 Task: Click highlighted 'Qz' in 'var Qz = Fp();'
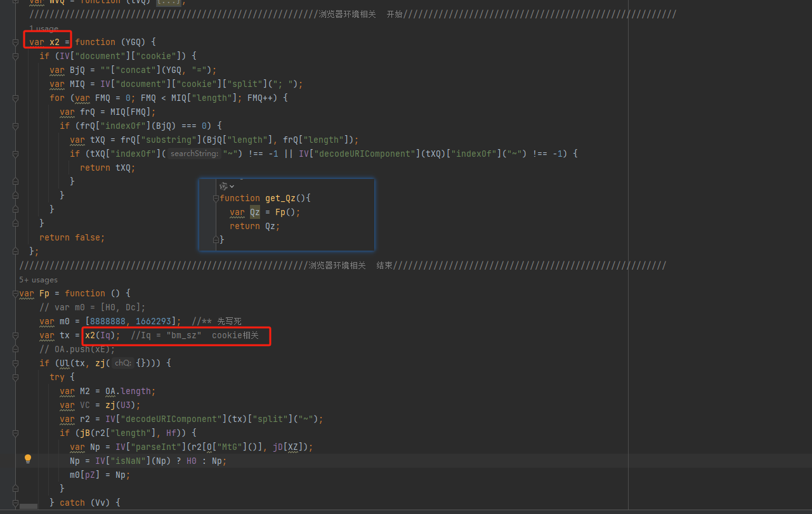click(255, 212)
